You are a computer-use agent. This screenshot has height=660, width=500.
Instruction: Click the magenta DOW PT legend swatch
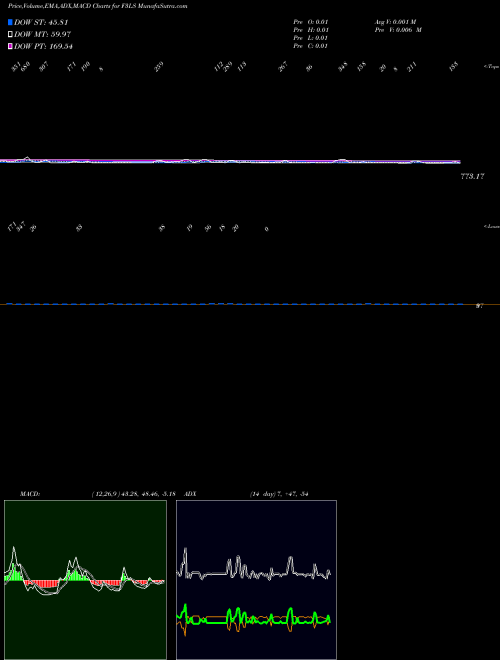point(10,46)
